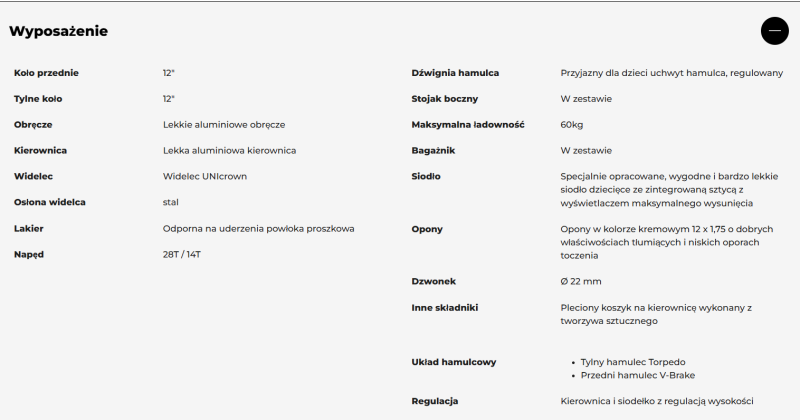The height and width of the screenshot is (420, 800).
Task: Select the 60kg maximum load value
Action: click(x=571, y=125)
